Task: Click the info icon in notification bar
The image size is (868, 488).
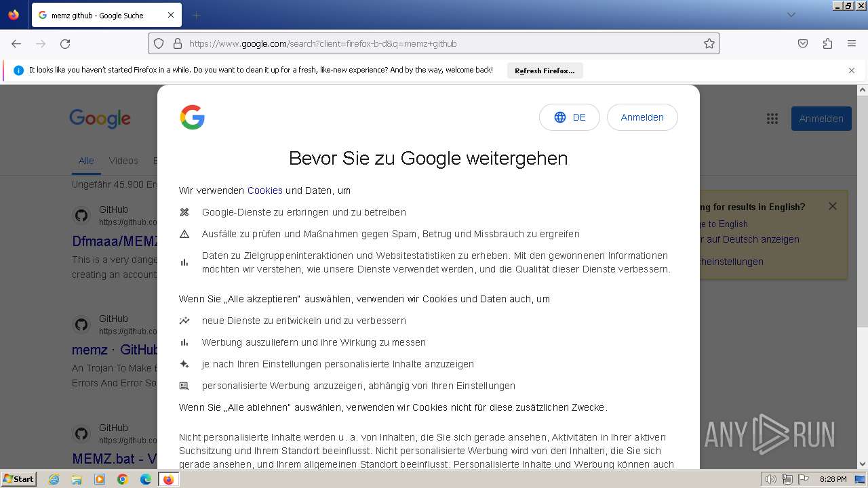Action: click(18, 70)
